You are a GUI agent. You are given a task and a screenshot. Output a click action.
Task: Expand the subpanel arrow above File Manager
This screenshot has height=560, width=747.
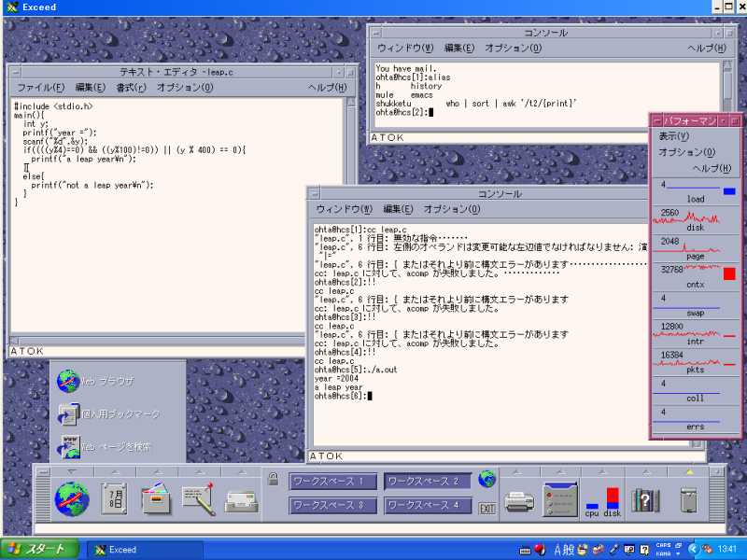[x=157, y=471]
